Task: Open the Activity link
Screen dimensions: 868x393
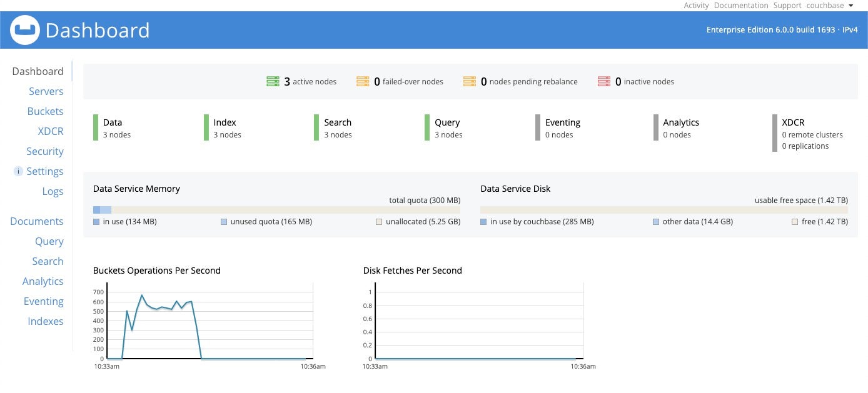Action: click(696, 6)
